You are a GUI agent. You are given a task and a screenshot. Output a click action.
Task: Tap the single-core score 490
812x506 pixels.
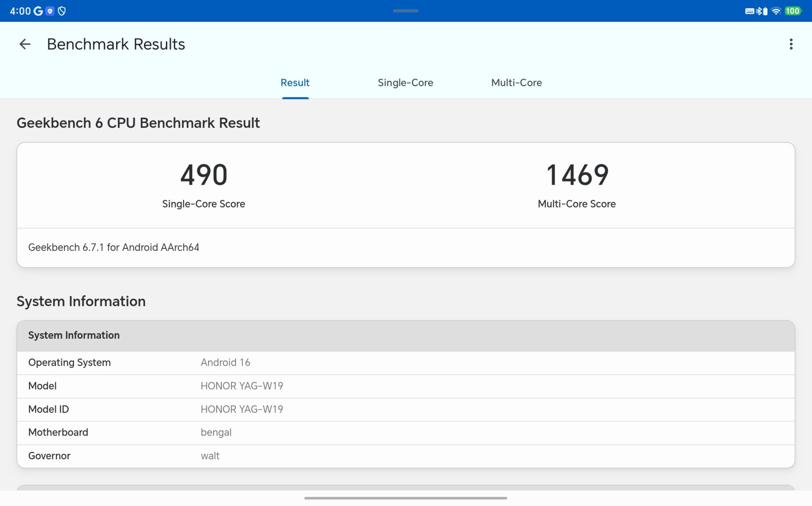(204, 175)
